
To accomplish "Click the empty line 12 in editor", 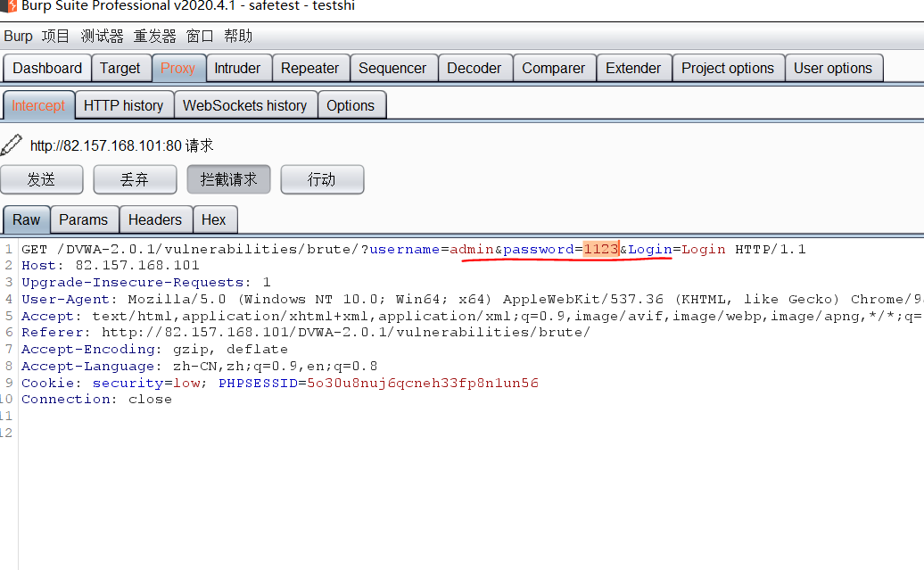I will (472, 433).
